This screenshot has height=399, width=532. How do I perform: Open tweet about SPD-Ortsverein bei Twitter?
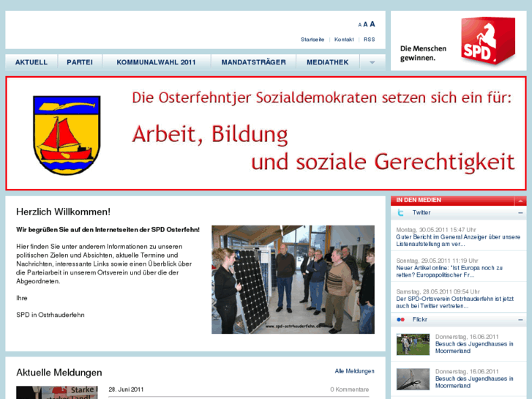coord(454,302)
